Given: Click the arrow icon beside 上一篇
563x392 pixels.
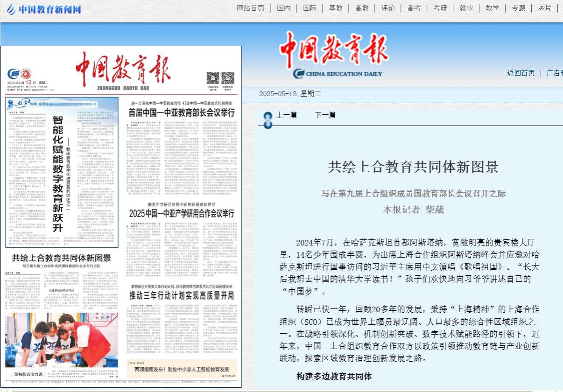Looking at the screenshot, I should [x=267, y=116].
